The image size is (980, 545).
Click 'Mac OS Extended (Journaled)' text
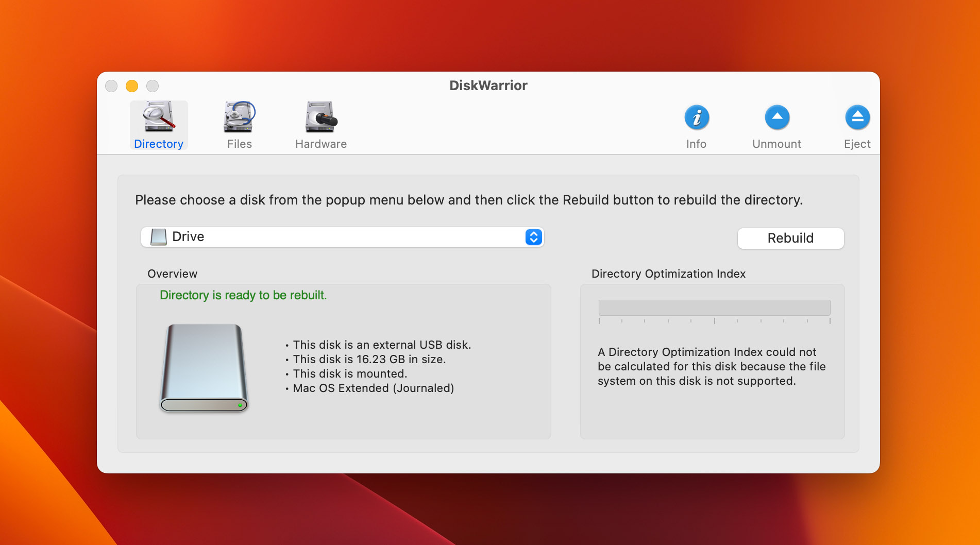[374, 388]
